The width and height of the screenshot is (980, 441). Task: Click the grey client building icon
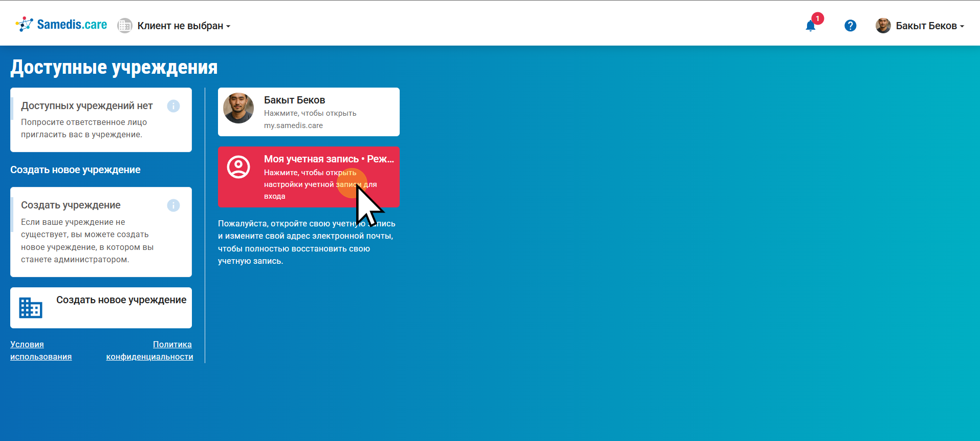click(124, 26)
